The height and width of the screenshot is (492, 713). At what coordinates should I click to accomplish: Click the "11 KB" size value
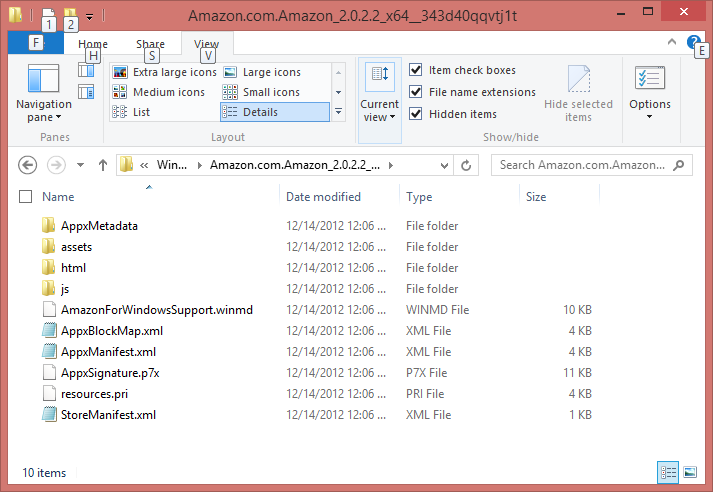577,373
